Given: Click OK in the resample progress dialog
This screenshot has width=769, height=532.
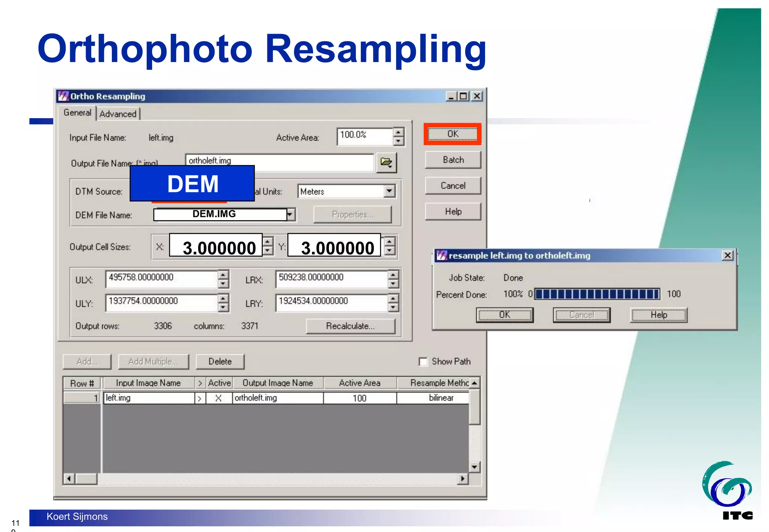Looking at the screenshot, I should [x=505, y=315].
